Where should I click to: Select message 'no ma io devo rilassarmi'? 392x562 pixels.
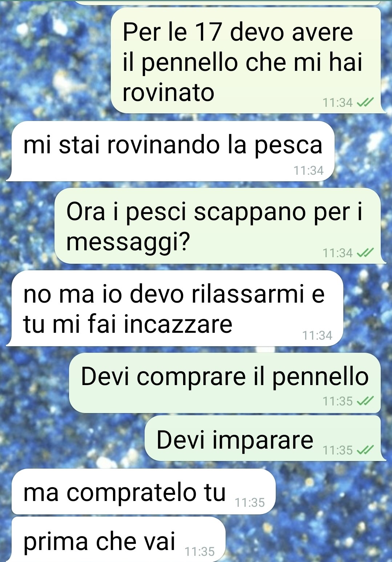pyautogui.click(x=177, y=308)
